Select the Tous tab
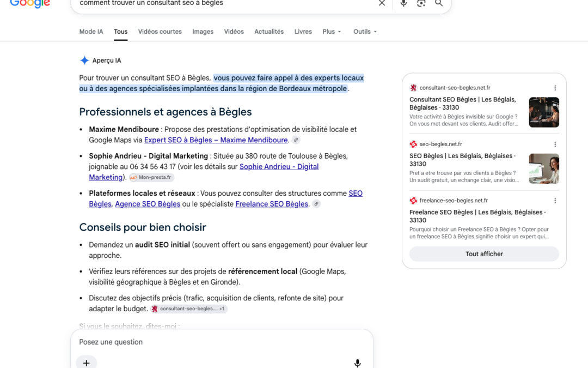The image size is (588, 368). 121,32
